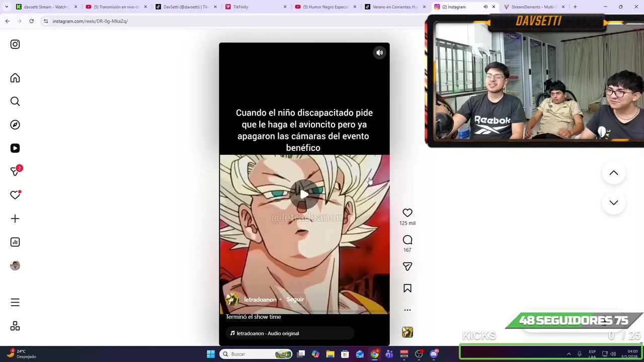
Task: Open site info icon in address bar
Action: tap(46, 21)
